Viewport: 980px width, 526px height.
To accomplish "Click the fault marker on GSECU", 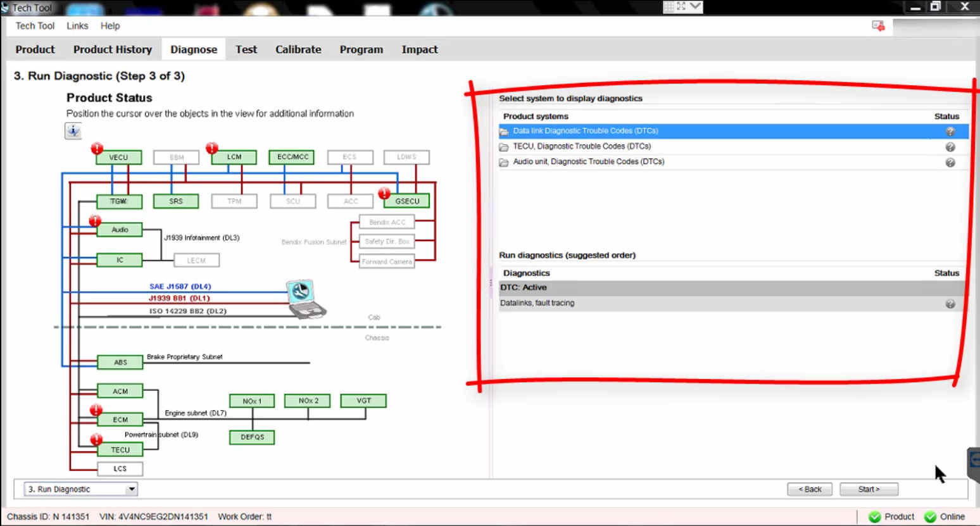I will [x=384, y=193].
